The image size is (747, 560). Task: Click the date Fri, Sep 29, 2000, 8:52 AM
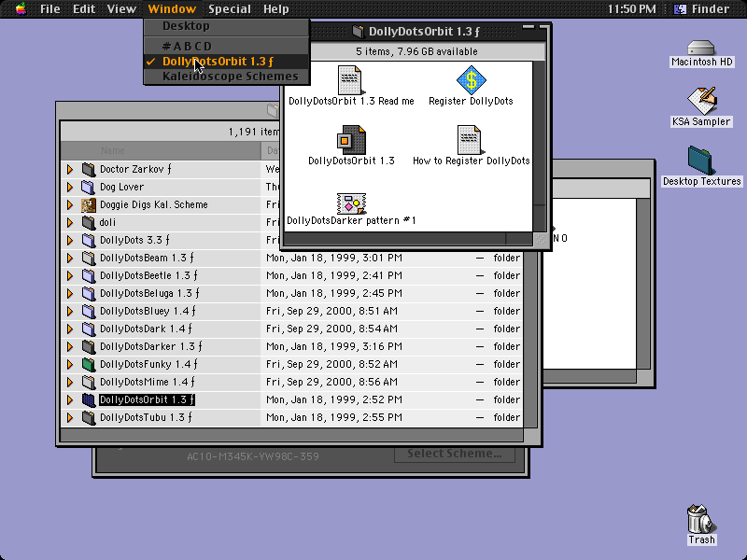[x=331, y=364]
